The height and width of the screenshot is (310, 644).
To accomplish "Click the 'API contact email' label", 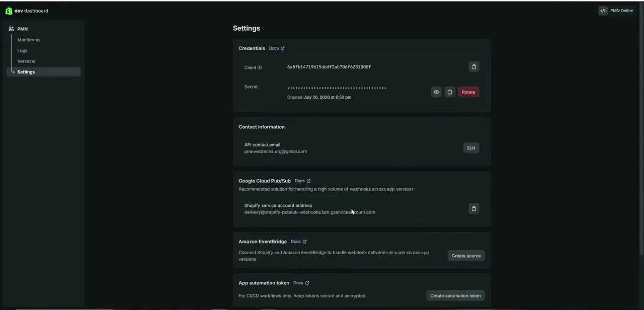I will pyautogui.click(x=262, y=145).
